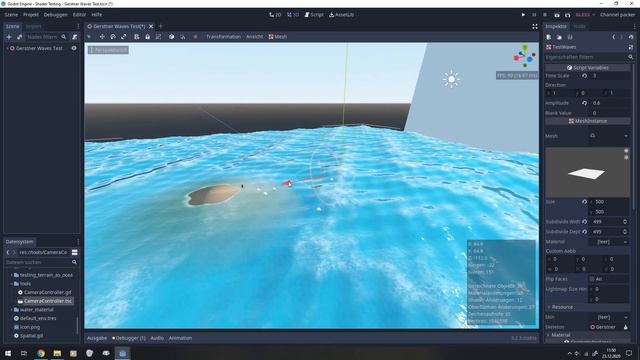This screenshot has width=640, height=360.
Task: Expand the water_material folder
Action: click(x=11, y=310)
